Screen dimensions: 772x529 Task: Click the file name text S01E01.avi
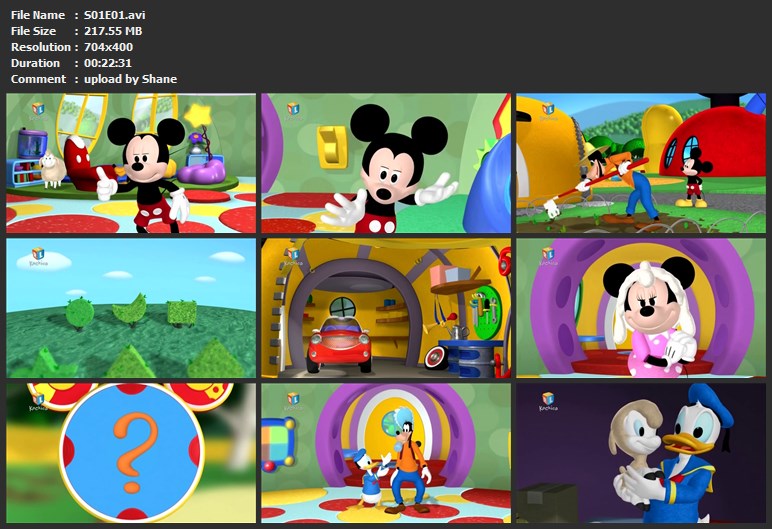click(115, 15)
